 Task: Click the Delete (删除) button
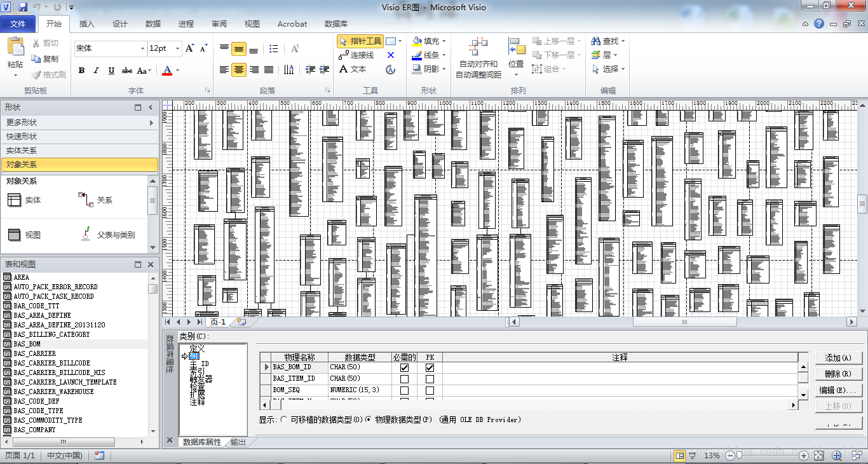(x=838, y=374)
